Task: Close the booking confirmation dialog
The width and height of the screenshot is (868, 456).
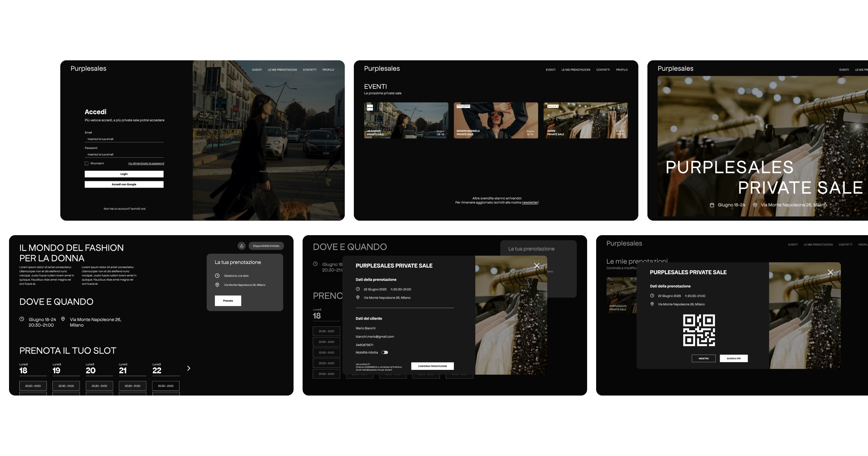Action: point(536,266)
